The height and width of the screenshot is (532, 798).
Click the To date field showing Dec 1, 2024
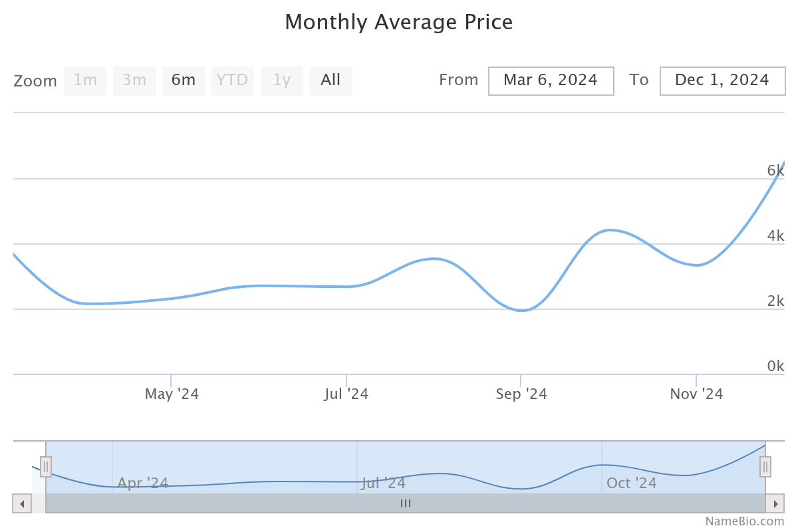(x=722, y=80)
